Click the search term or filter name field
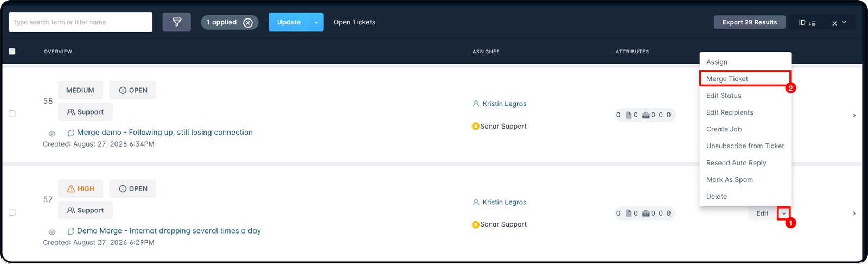The image size is (868, 264). coord(80,22)
